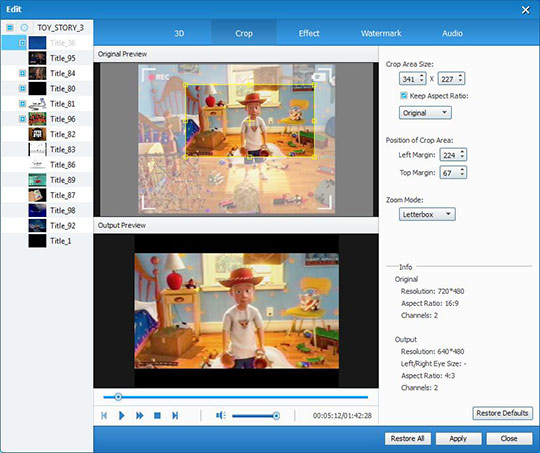This screenshot has width=540, height=453.
Task: Click the Restore Defaults button
Action: click(502, 413)
